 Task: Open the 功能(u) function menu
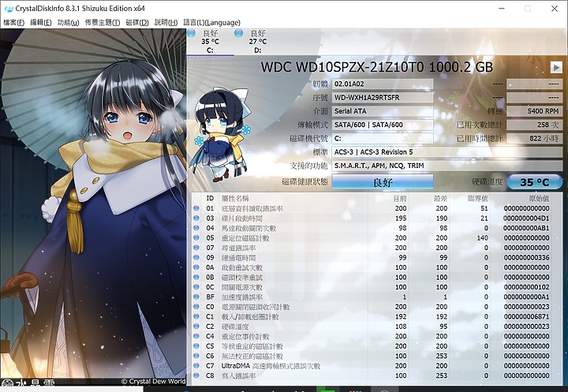(x=68, y=22)
